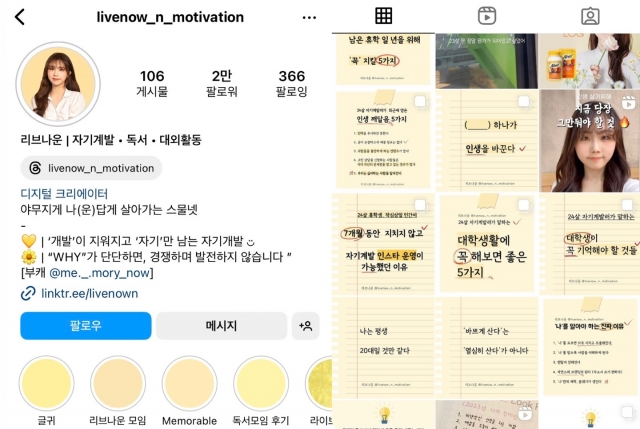Open the Memorable highlight circle

tap(189, 383)
